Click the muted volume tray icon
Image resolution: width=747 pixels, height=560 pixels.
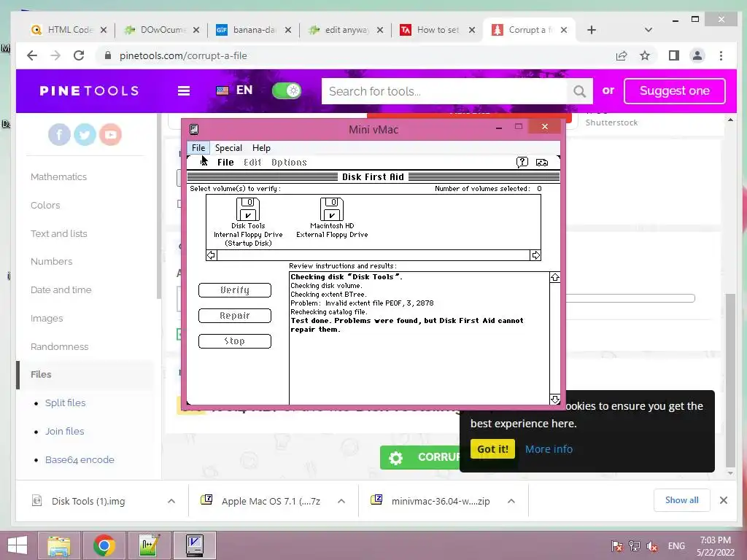click(x=651, y=546)
